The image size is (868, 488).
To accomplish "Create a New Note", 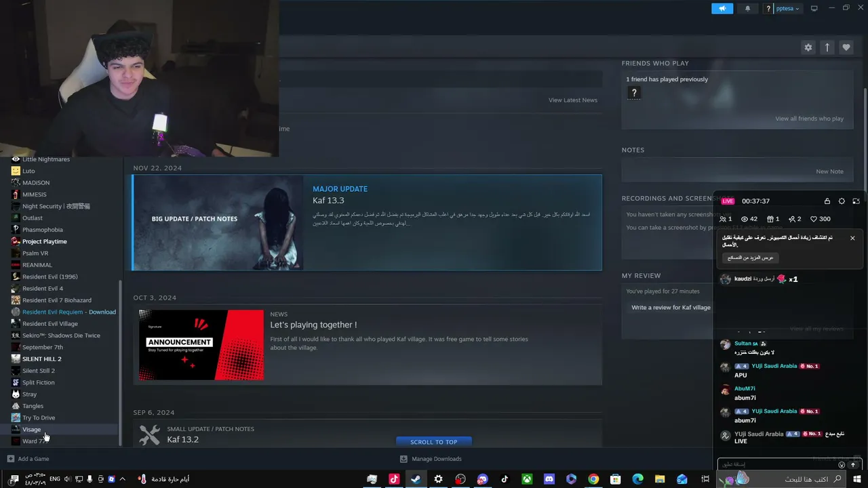I will [829, 171].
